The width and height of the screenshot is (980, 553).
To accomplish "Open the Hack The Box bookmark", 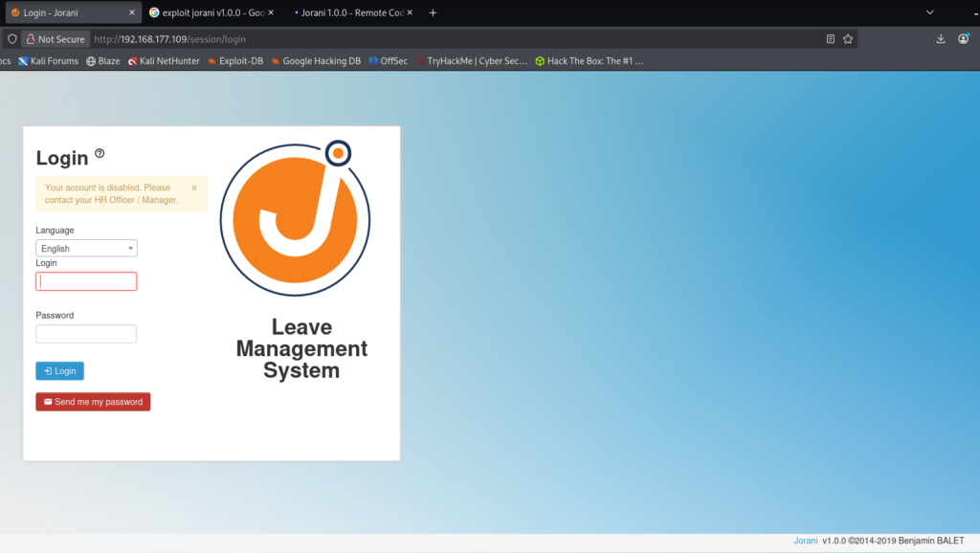I will 589,61.
